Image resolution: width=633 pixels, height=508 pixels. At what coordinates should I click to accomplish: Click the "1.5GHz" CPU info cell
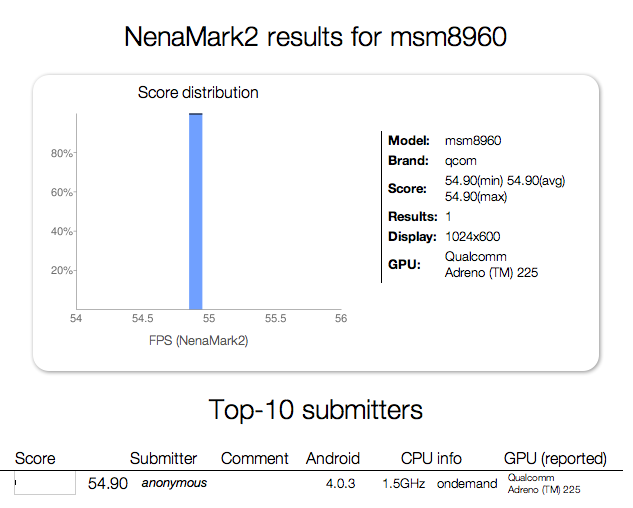click(x=402, y=483)
